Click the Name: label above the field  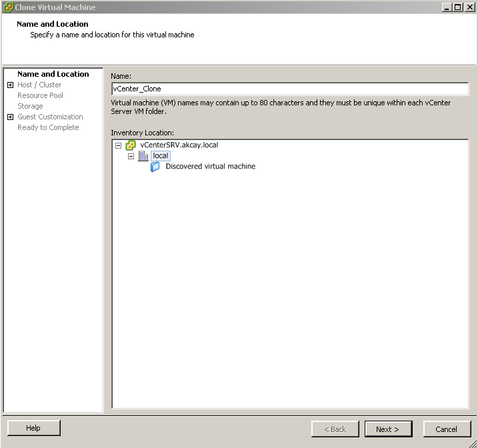(x=121, y=76)
